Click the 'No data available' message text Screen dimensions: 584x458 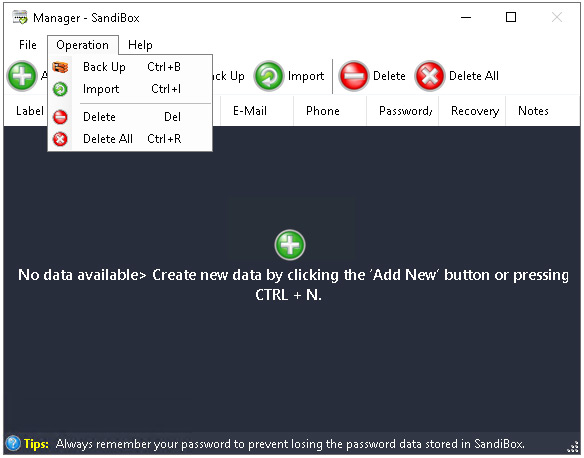click(293, 285)
